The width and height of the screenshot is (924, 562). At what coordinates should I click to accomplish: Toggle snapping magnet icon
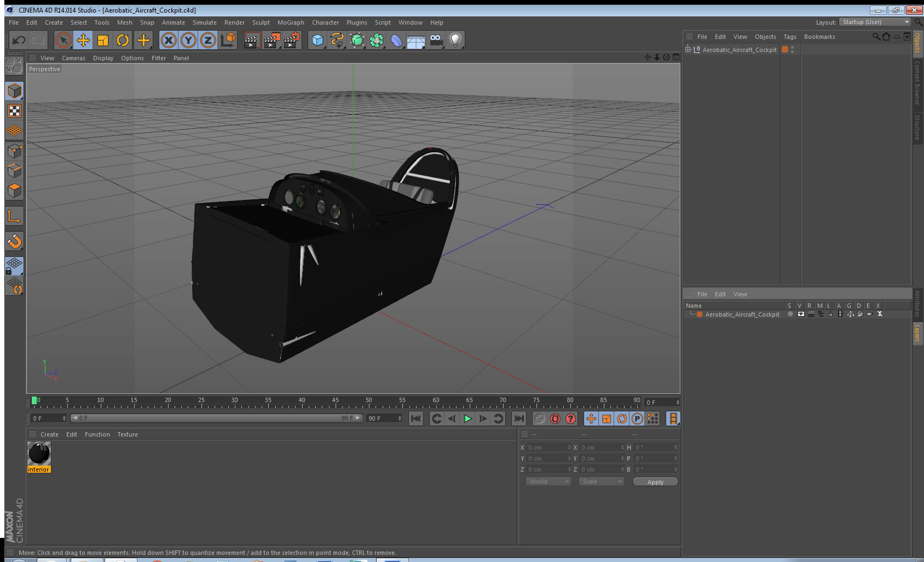(14, 241)
